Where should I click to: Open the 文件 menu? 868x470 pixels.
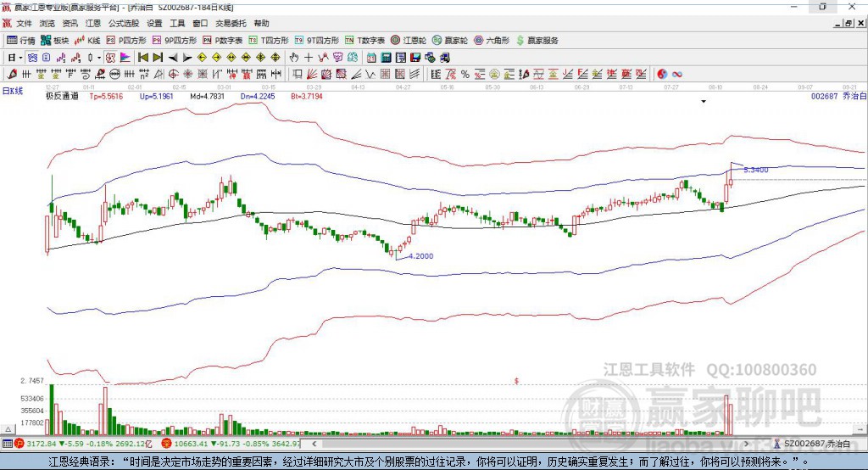pos(24,23)
